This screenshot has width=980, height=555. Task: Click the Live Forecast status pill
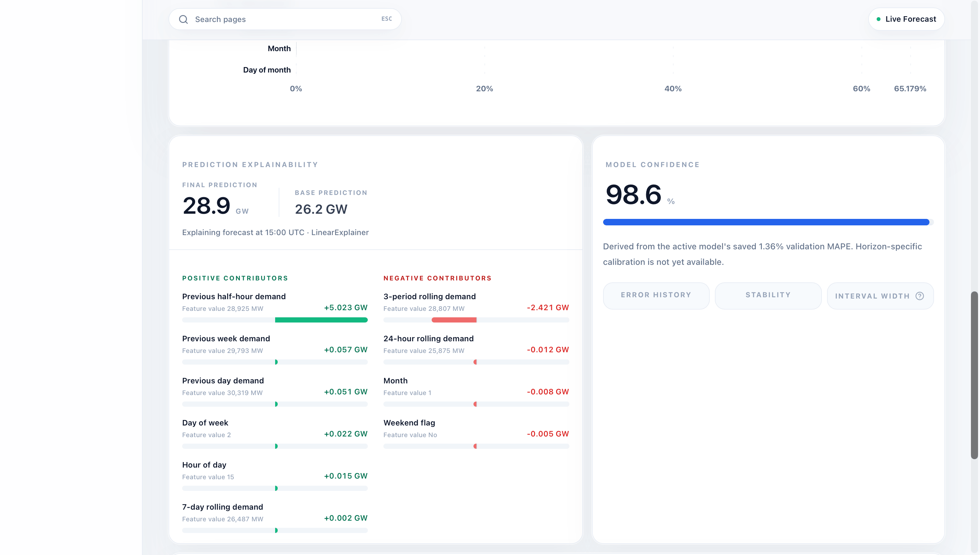906,19
